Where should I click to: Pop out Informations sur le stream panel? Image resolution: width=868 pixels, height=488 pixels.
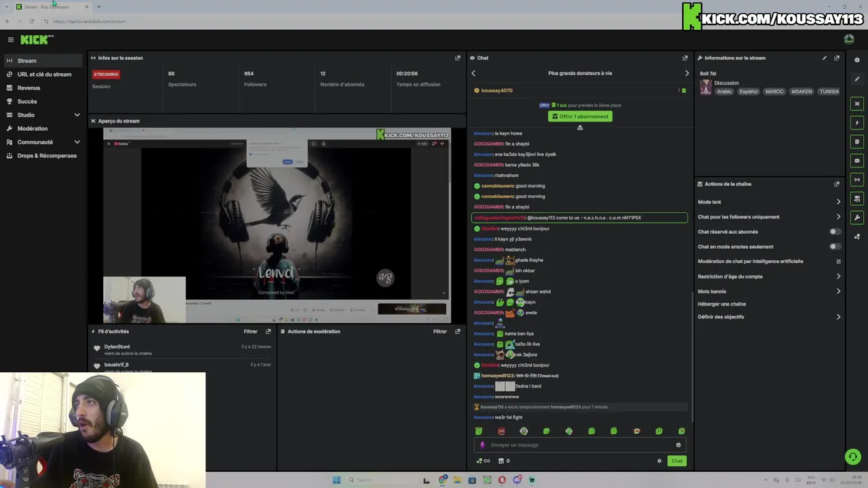pos(837,58)
